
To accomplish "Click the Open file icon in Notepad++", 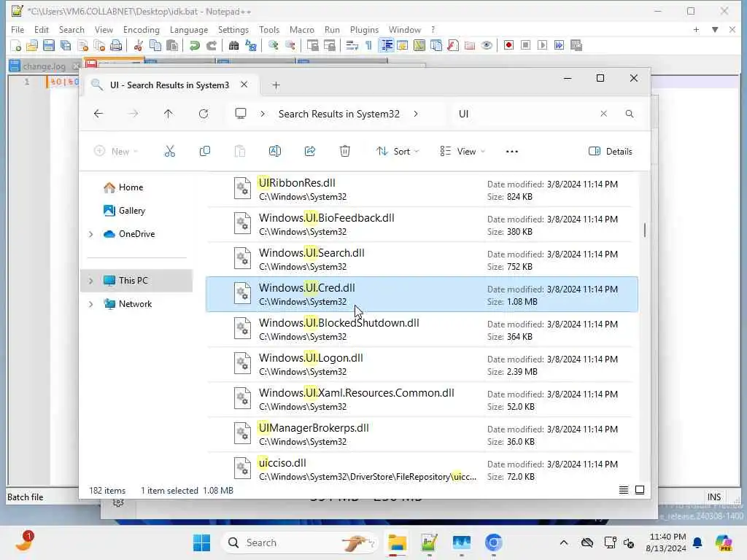I will [32, 46].
